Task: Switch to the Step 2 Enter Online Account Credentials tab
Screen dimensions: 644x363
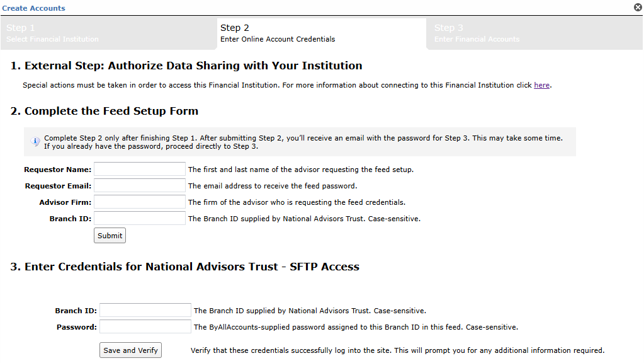Action: (x=322, y=33)
